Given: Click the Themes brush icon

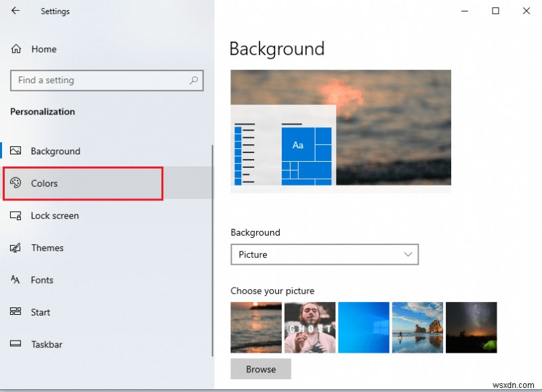Looking at the screenshot, I should 16,248.
